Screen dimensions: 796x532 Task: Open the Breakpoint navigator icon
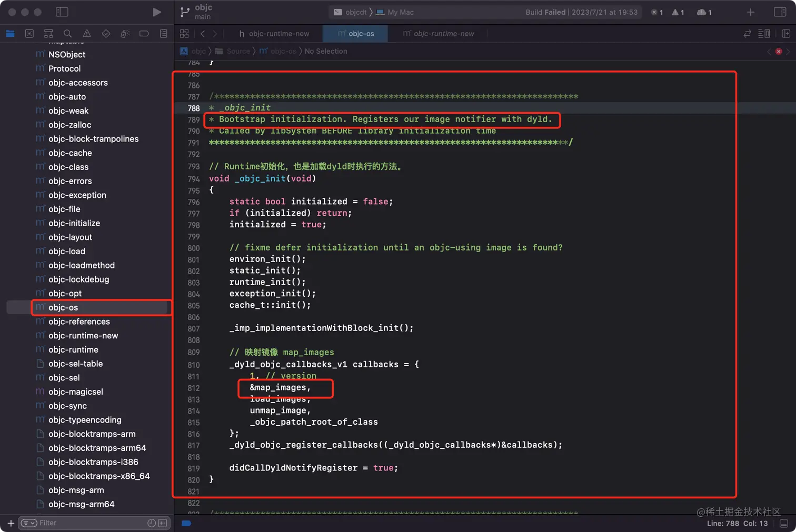(x=144, y=34)
